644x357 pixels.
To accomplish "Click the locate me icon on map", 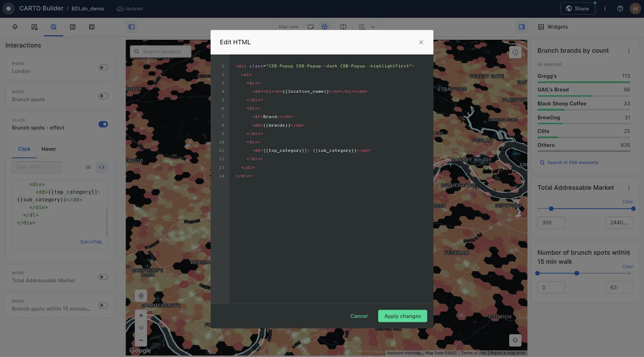I will coord(141,296).
